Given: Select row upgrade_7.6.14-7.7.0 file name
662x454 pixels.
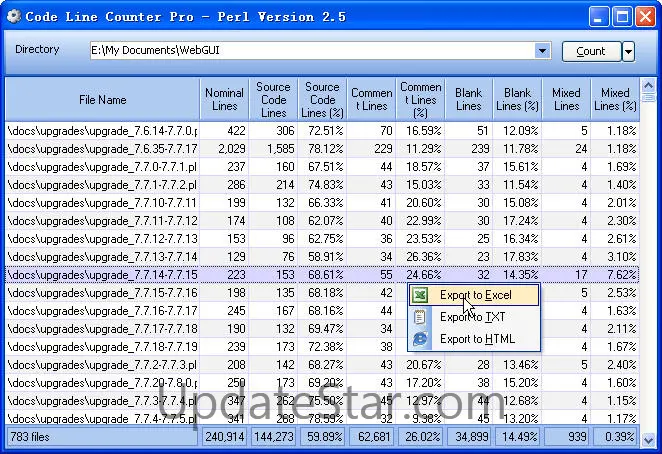Looking at the screenshot, I should point(103,131).
